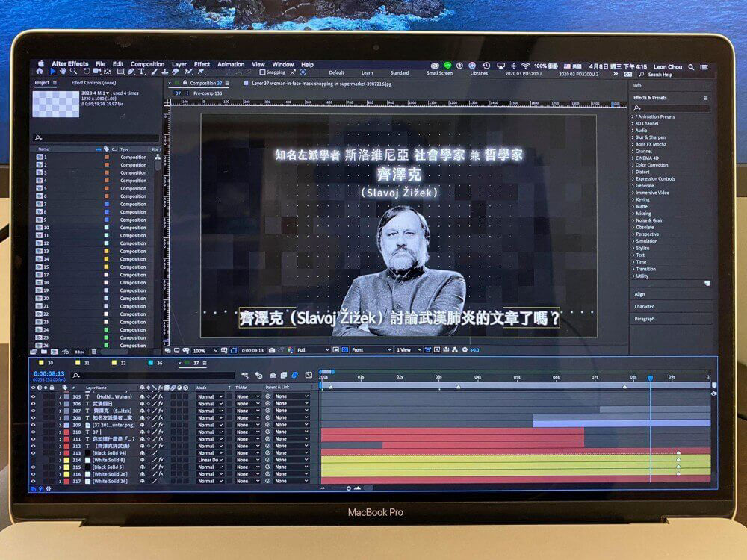This screenshot has width=747, height=560.
Task: Go to the Home screen icon
Action: click(x=40, y=72)
